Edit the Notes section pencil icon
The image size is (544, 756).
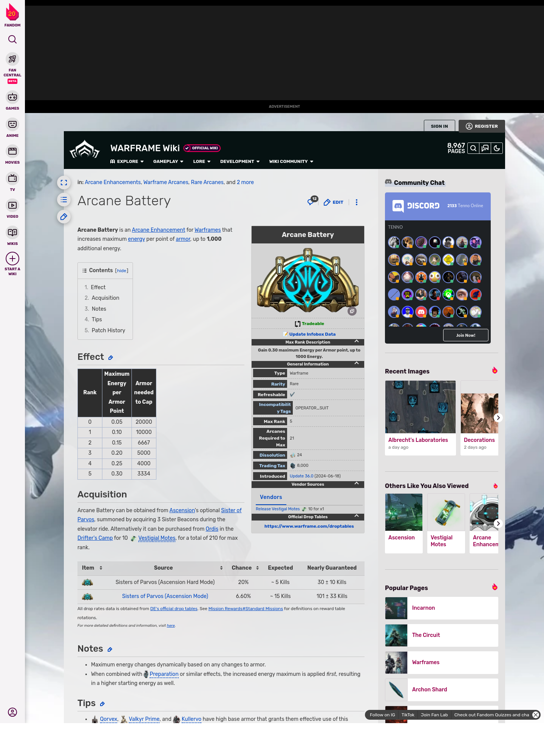pos(110,649)
